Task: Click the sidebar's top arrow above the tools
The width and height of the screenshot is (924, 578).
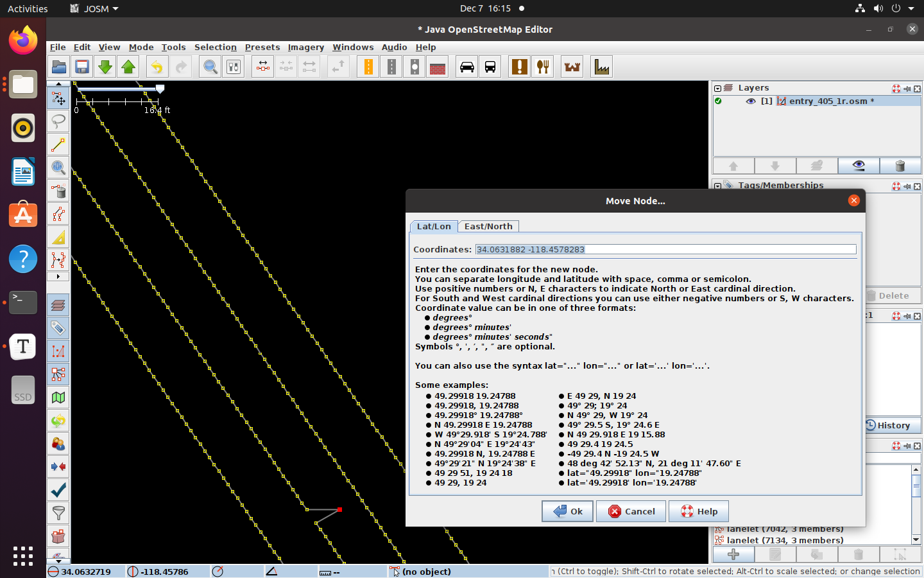Action: (58, 83)
